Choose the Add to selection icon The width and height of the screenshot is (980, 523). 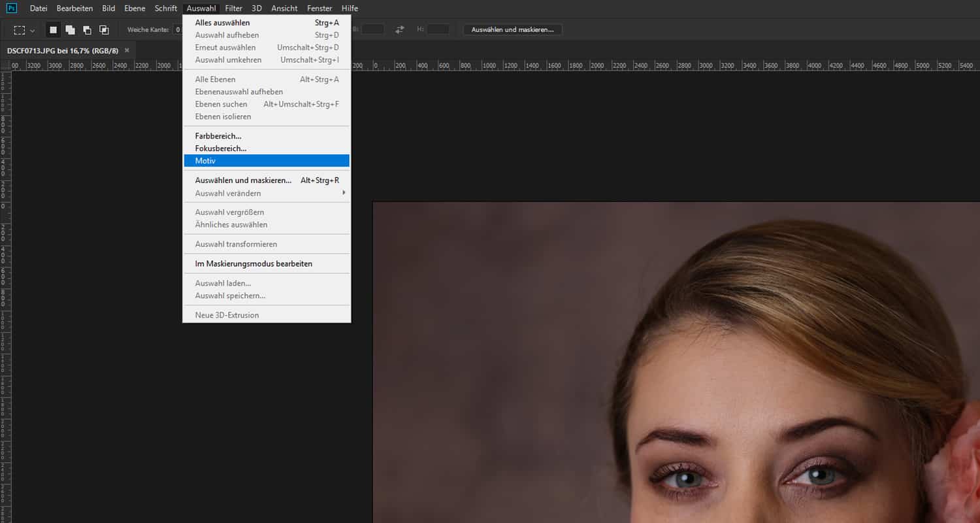click(70, 30)
